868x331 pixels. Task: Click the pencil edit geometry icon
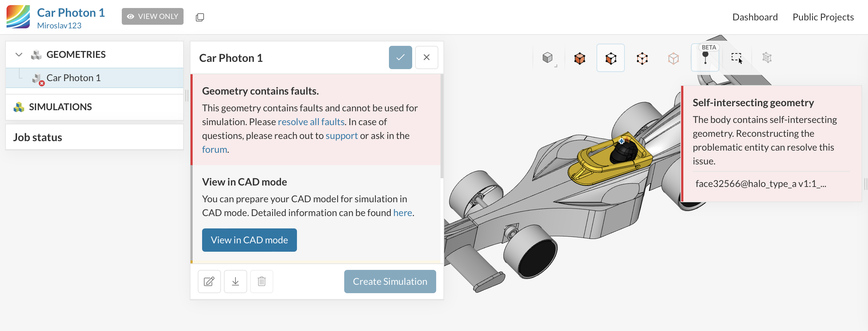pyautogui.click(x=209, y=281)
